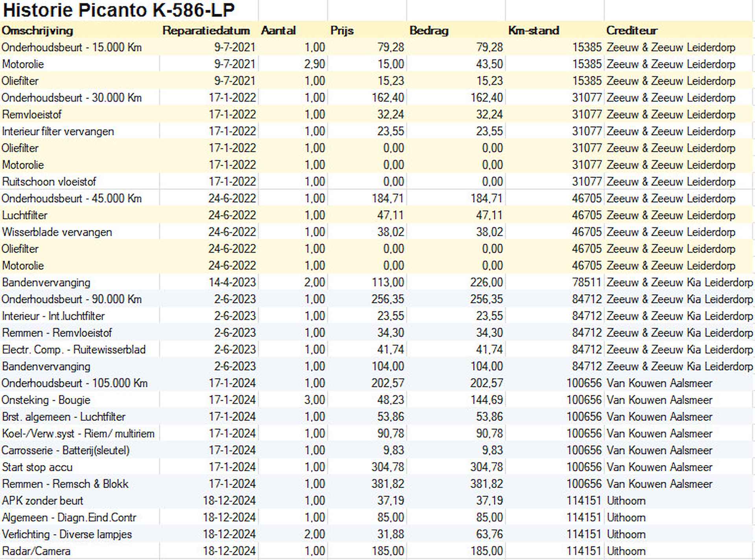The image size is (755, 560).
Task: Click Bedrag '43,50' in Motorolie row
Action: pos(489,64)
